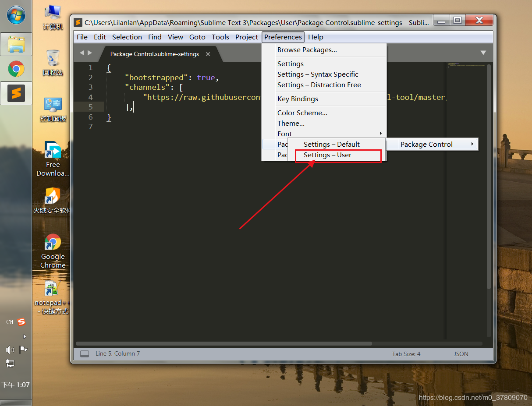
Task: Open the Help menu
Action: coord(316,37)
